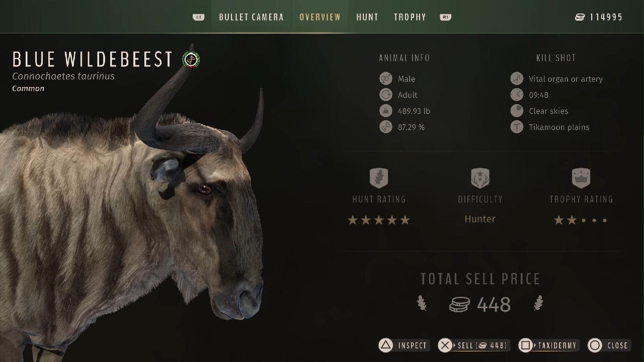Sell the animal for 448
This screenshot has width=644, height=362.
474,345
